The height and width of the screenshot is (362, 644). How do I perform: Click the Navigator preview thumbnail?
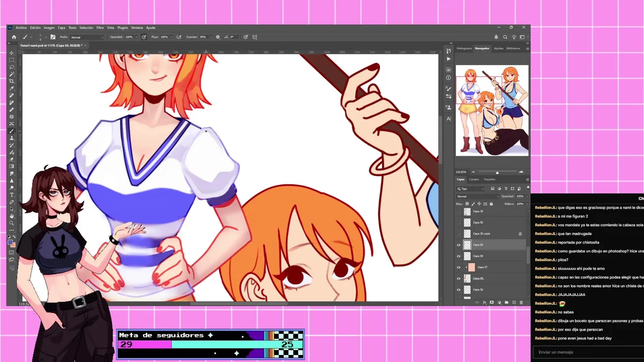[492, 111]
